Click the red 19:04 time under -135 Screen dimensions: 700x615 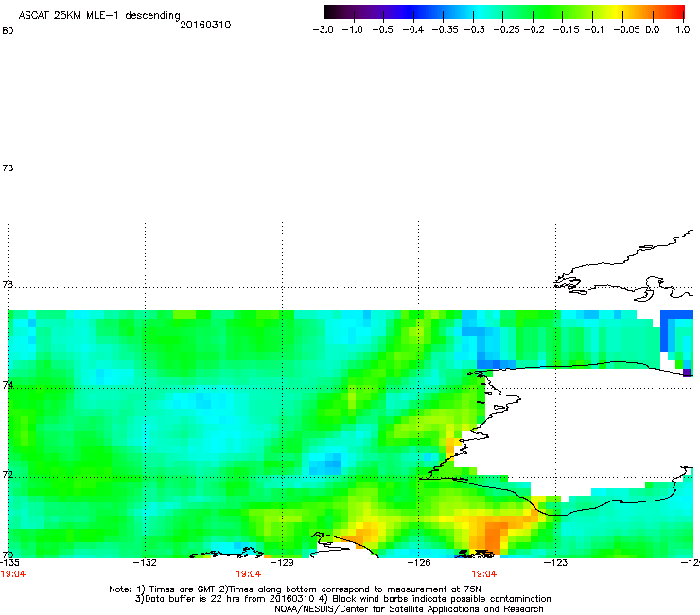click(13, 574)
